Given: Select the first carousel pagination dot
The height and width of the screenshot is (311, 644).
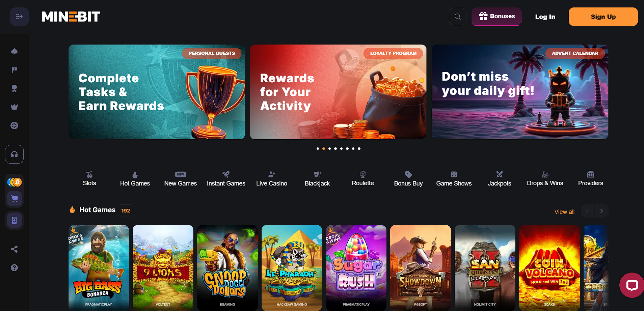Looking at the screenshot, I should pos(318,148).
